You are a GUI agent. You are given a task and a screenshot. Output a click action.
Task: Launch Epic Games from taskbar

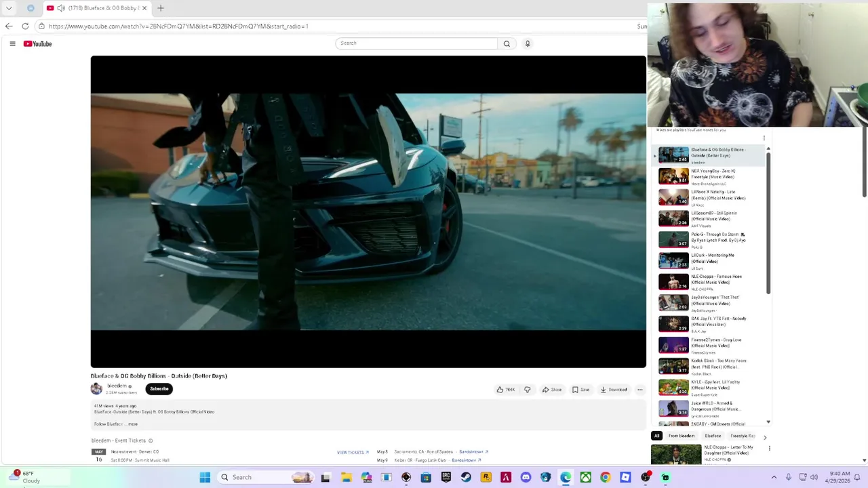coord(446,477)
